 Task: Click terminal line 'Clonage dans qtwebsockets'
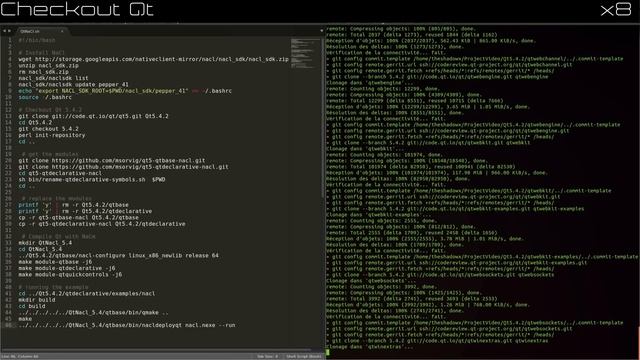pyautogui.click(x=371, y=281)
